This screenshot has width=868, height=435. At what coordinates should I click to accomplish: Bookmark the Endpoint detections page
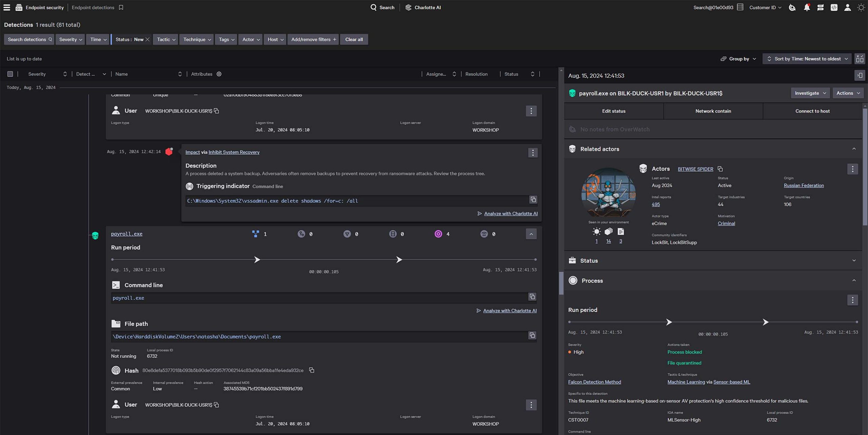tap(121, 7)
